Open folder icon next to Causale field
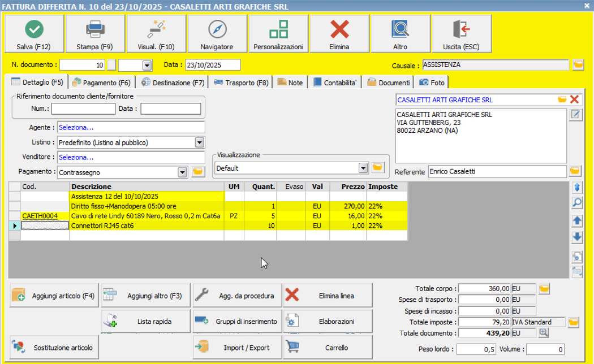The image size is (594, 364). click(x=578, y=64)
